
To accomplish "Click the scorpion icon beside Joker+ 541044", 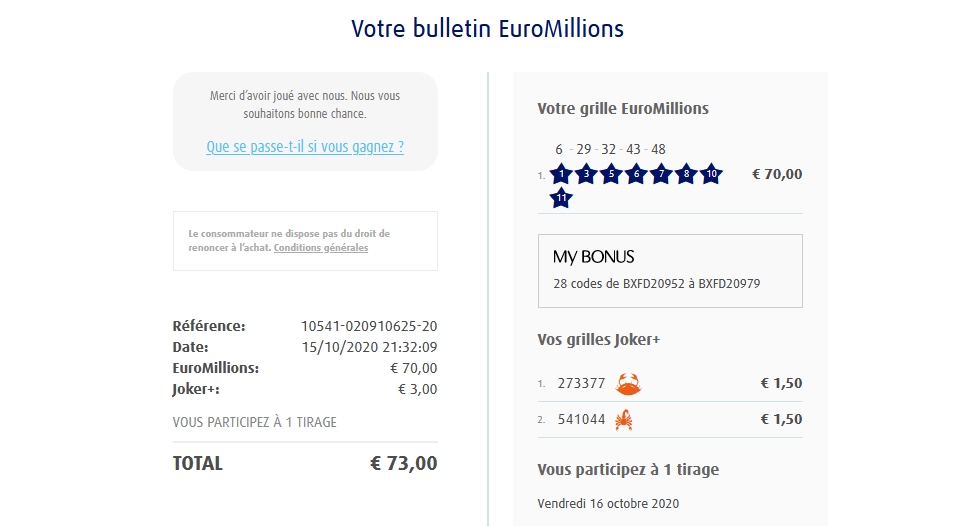I will (x=624, y=420).
